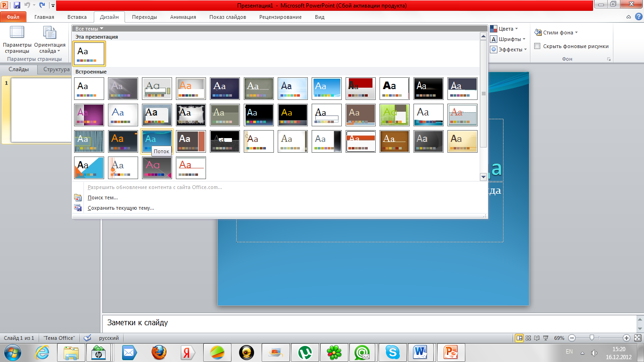Click the Undo arrow icon
The image size is (644, 362).
(x=27, y=6)
